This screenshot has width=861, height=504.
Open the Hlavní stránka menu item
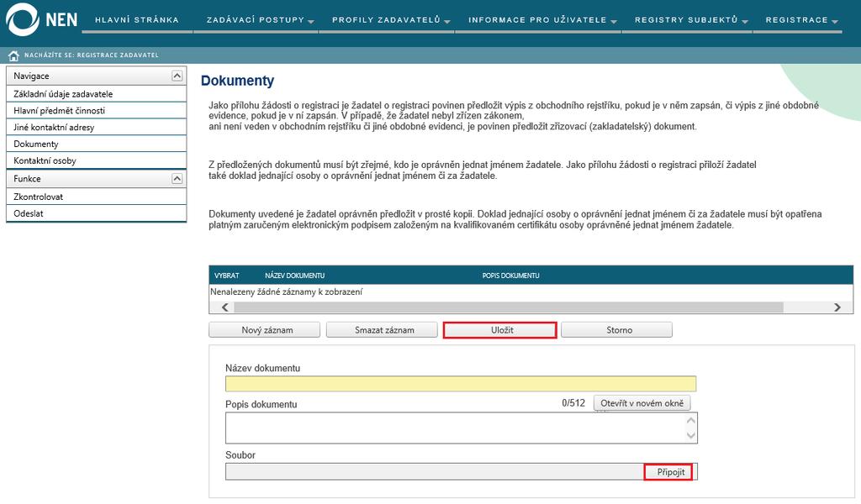tap(137, 20)
